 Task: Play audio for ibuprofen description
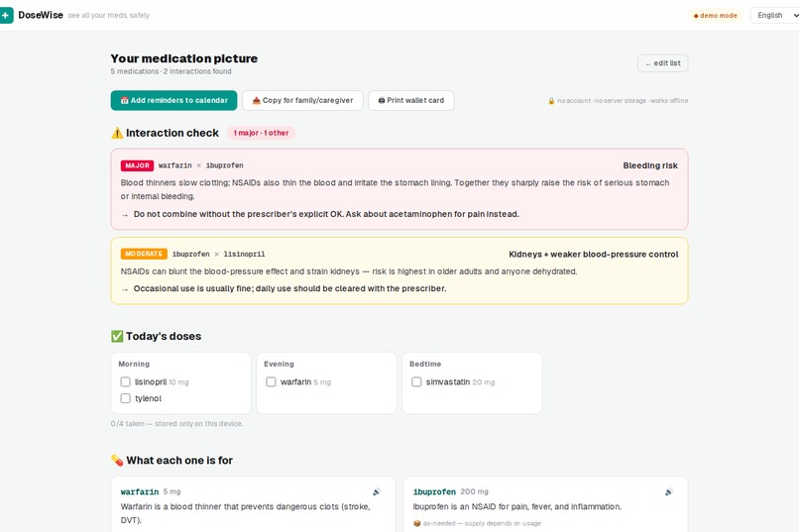tap(668, 491)
